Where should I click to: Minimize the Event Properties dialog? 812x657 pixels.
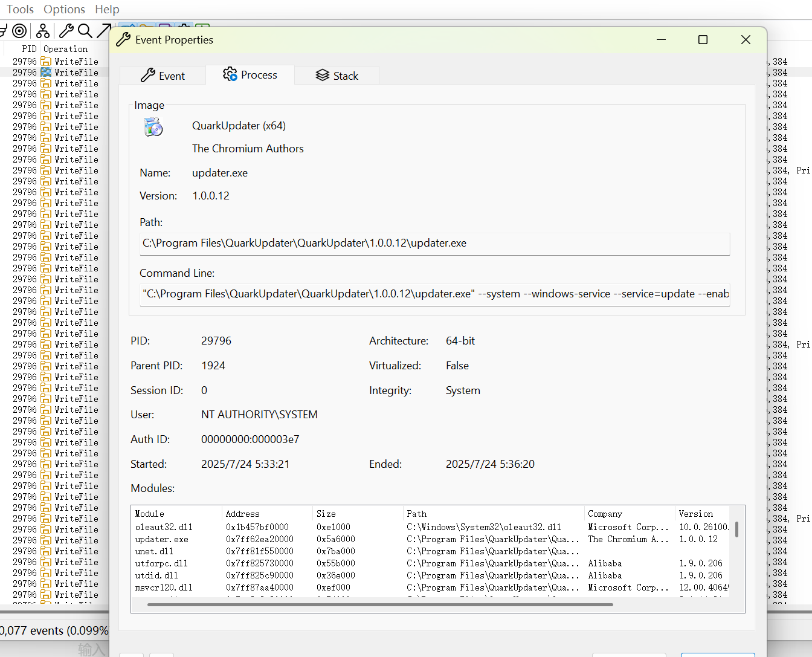coord(661,40)
